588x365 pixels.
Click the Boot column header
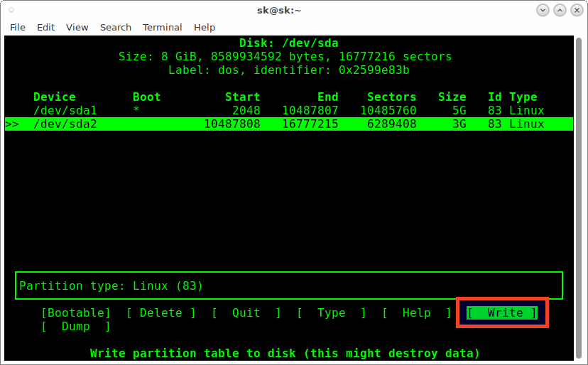(146, 97)
